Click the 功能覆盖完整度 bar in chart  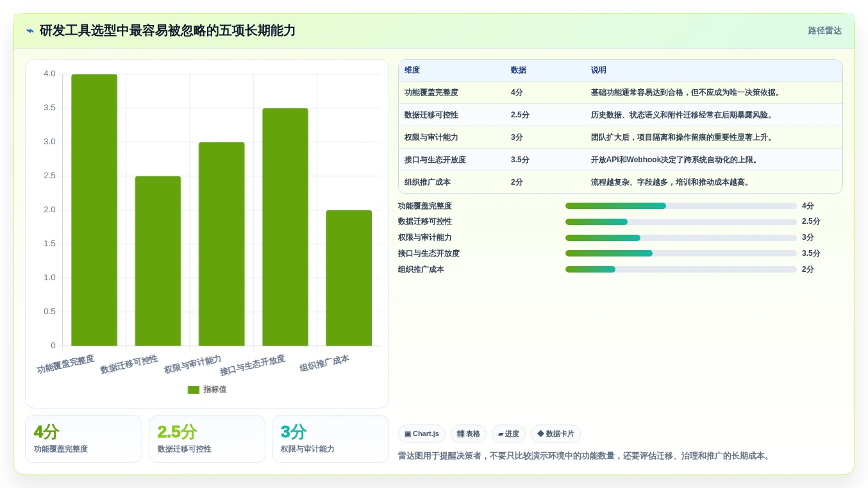point(94,210)
